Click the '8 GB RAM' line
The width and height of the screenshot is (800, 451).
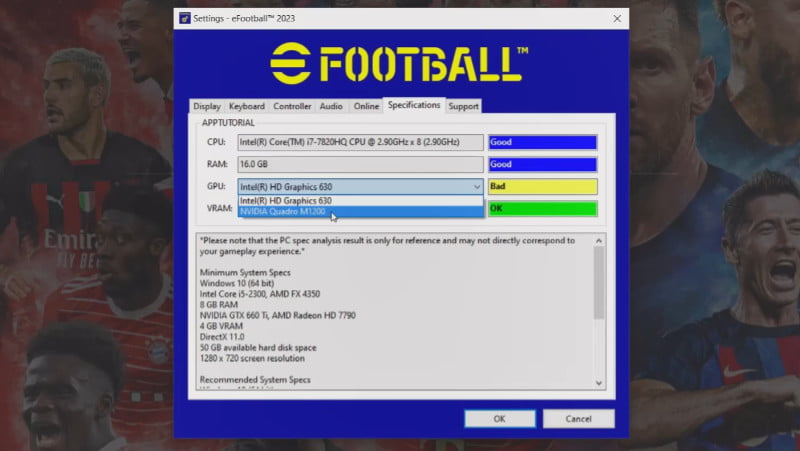219,305
